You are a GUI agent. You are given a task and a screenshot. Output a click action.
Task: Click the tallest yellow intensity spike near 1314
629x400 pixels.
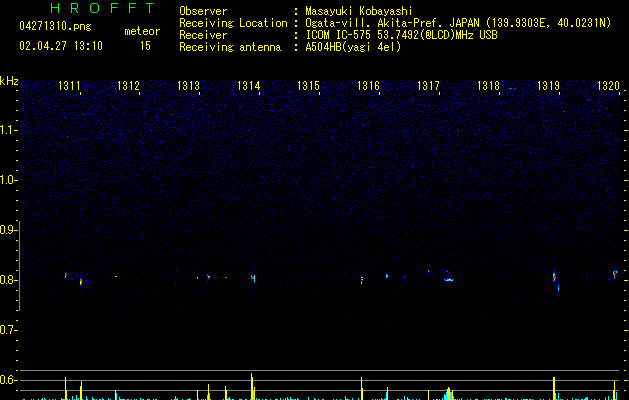252,386
